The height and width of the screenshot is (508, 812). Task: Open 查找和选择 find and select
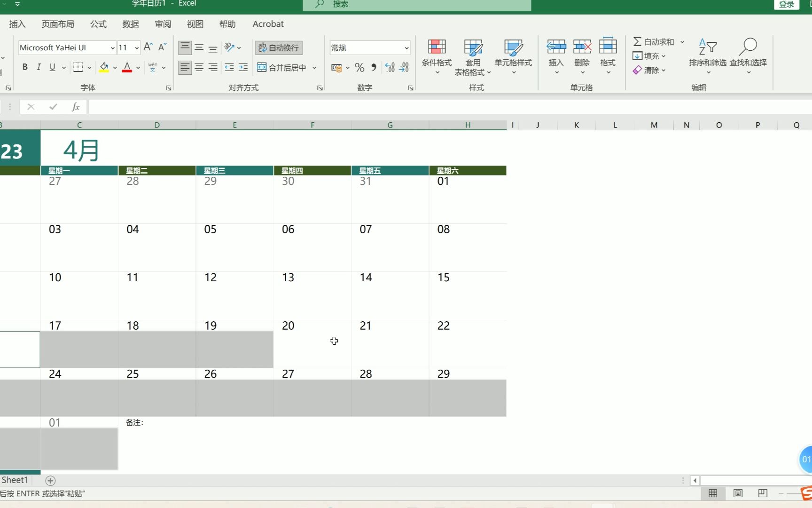coord(748,56)
